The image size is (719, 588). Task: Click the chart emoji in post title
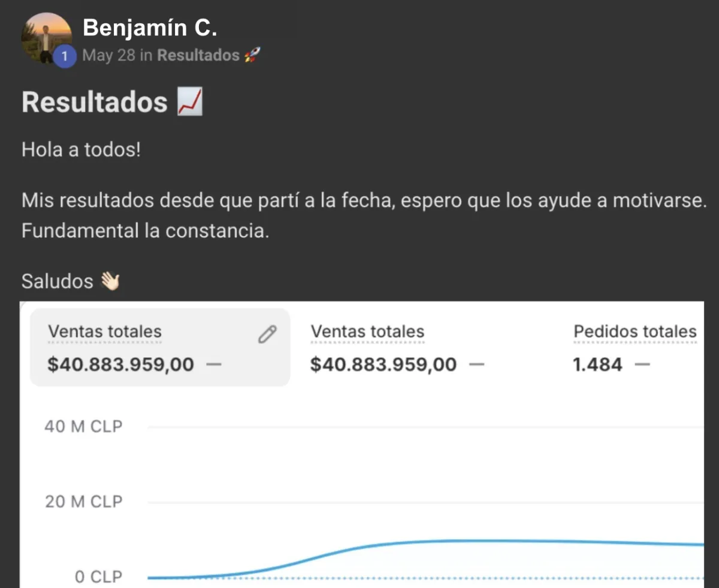(190, 102)
